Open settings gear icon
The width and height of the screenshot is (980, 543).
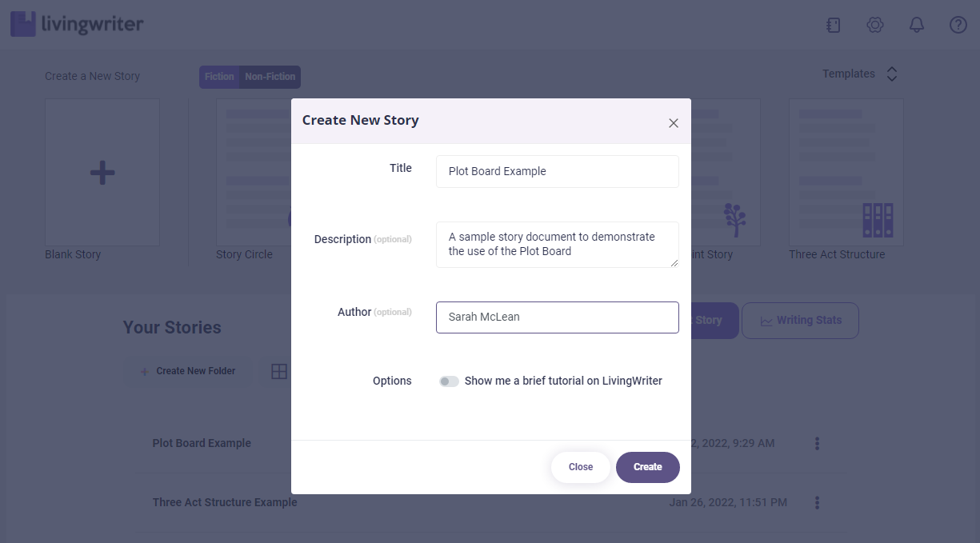[875, 26]
